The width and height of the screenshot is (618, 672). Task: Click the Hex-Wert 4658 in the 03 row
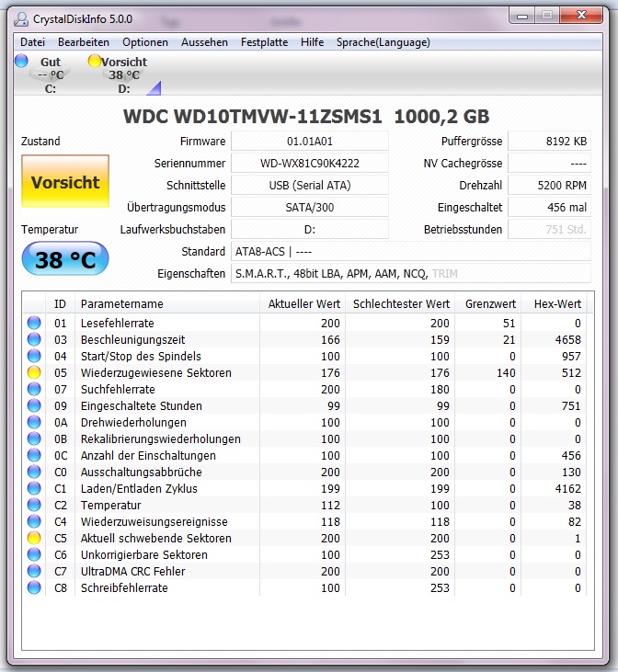(568, 340)
